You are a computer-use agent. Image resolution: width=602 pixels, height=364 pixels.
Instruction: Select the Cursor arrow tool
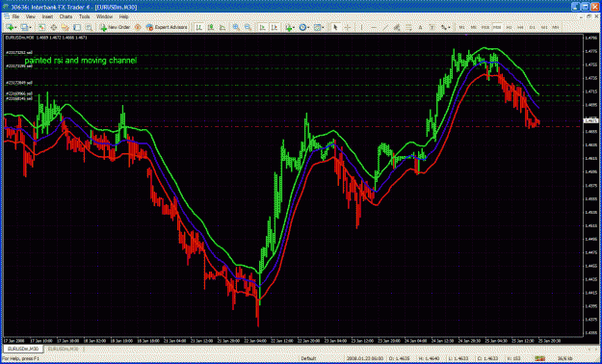(x=335, y=27)
